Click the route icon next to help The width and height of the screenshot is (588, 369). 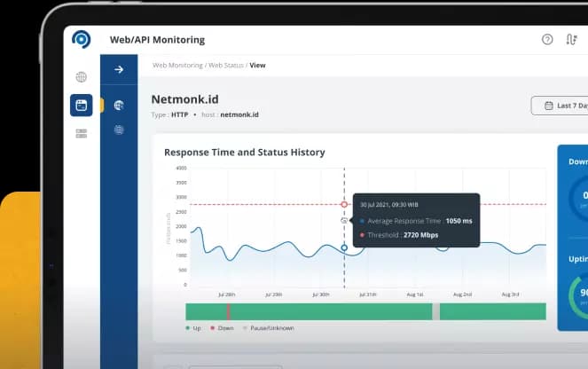572,40
